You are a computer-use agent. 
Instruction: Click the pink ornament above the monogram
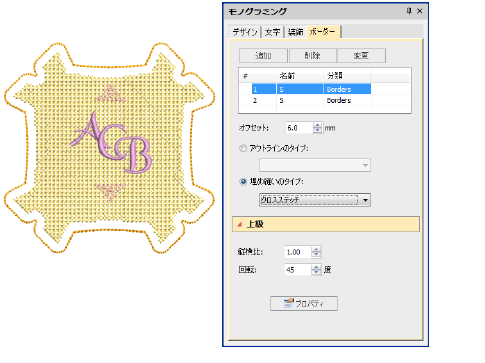pyautogui.click(x=111, y=94)
